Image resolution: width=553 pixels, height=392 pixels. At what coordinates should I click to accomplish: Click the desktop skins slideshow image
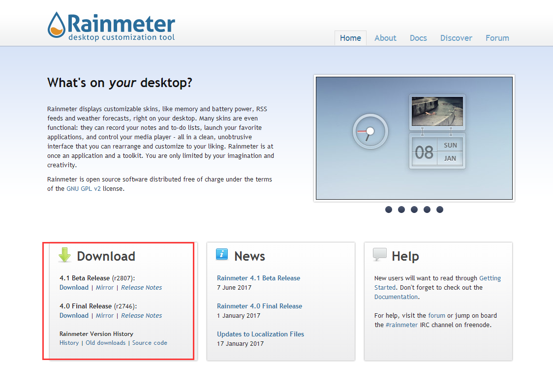coord(414,138)
